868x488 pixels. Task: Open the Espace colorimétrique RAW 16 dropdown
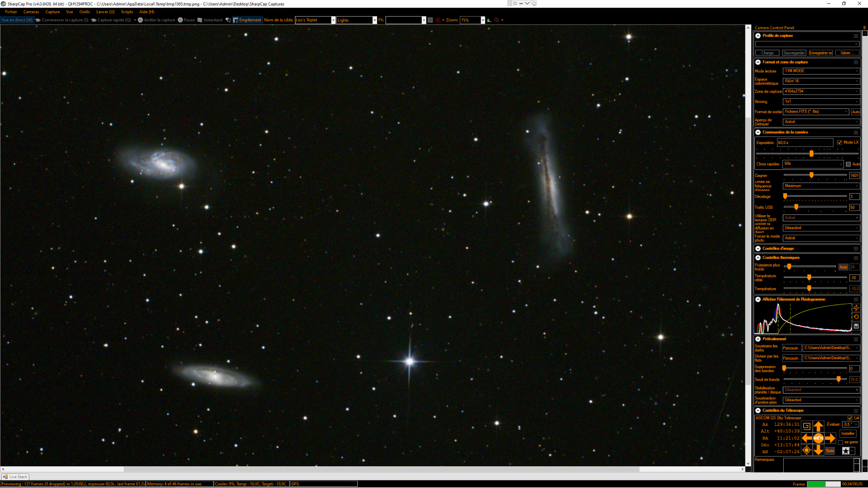coord(821,81)
